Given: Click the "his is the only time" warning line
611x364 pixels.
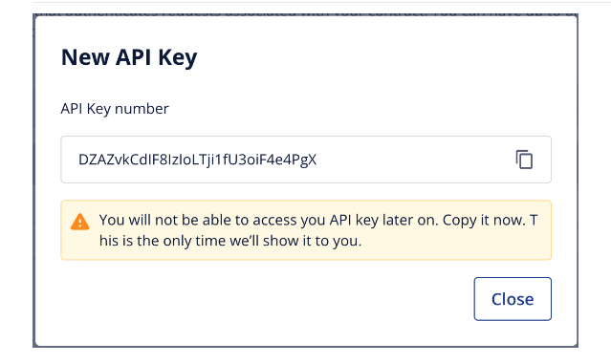Looking at the screenshot, I should (230, 241).
